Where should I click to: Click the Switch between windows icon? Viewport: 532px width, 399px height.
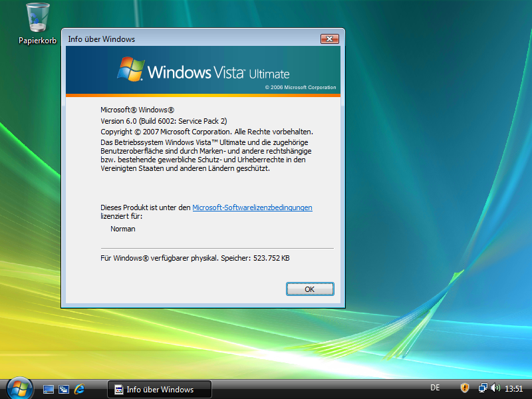[x=64, y=389]
